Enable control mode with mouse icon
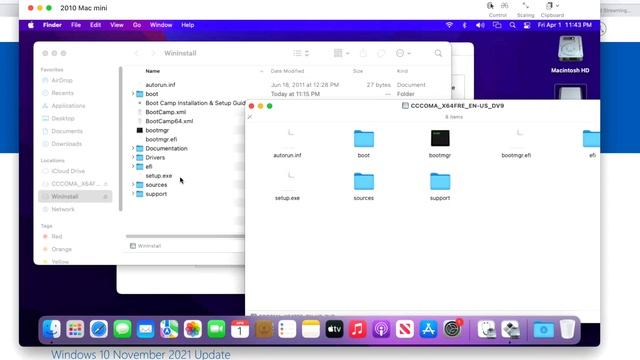 490,6
